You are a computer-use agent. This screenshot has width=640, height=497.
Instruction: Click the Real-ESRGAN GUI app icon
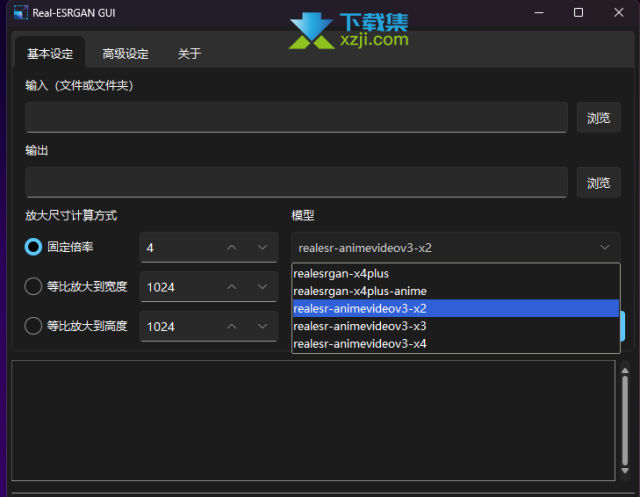click(20, 13)
